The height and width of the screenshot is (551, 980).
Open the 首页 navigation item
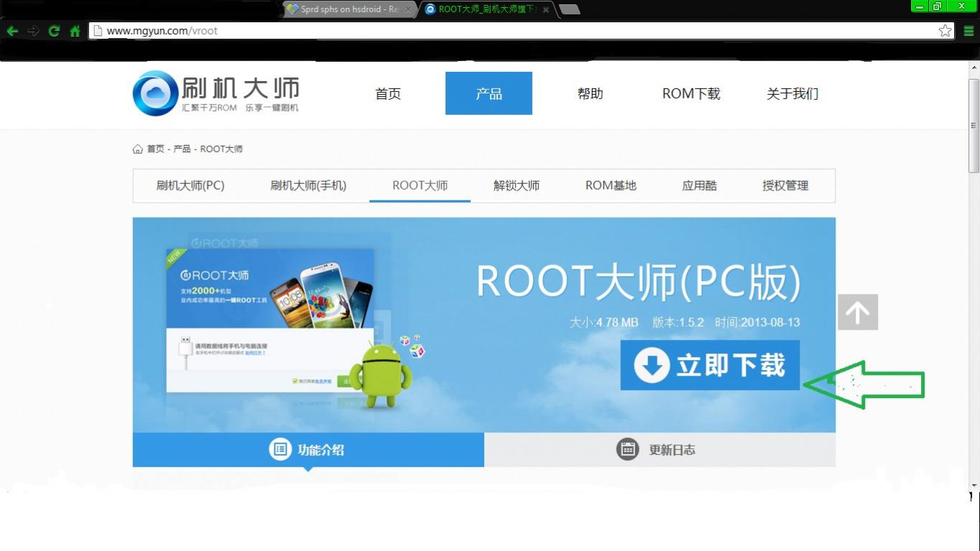pyautogui.click(x=388, y=93)
